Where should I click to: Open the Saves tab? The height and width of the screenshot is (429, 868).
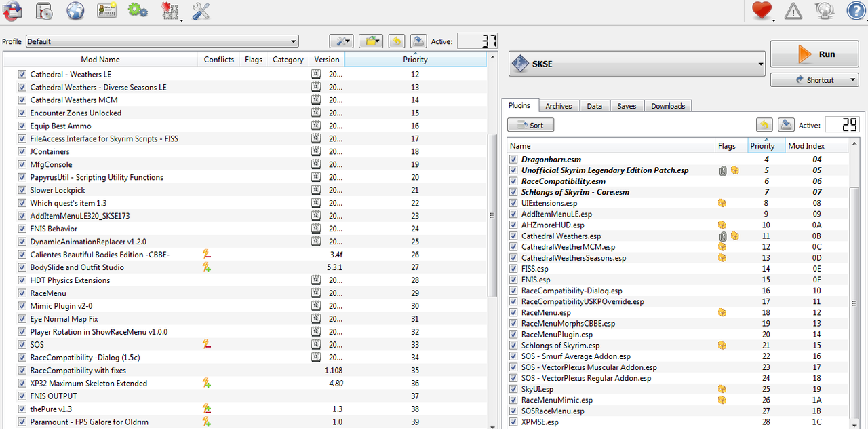coord(627,106)
